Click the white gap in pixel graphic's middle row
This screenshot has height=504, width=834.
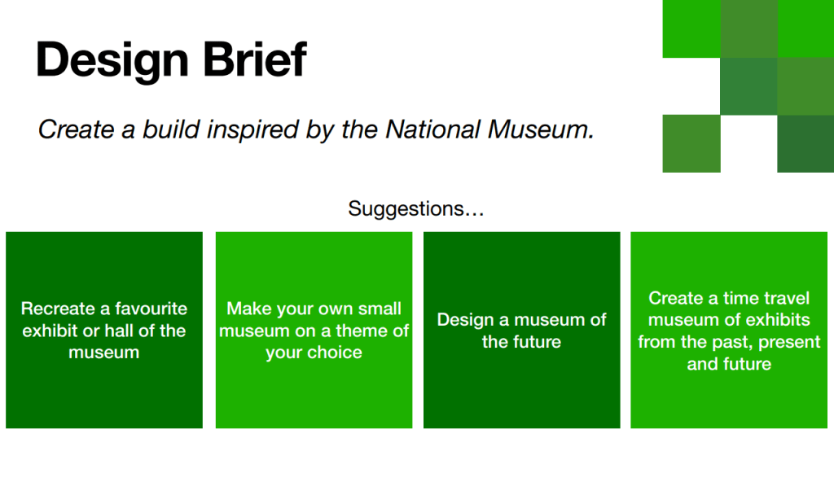coord(691,86)
